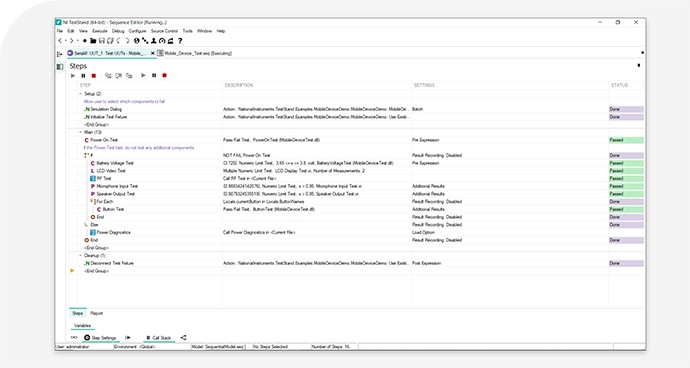Click the NI icon for Simulation Dialog step
The image size is (690, 368).
(x=87, y=109)
